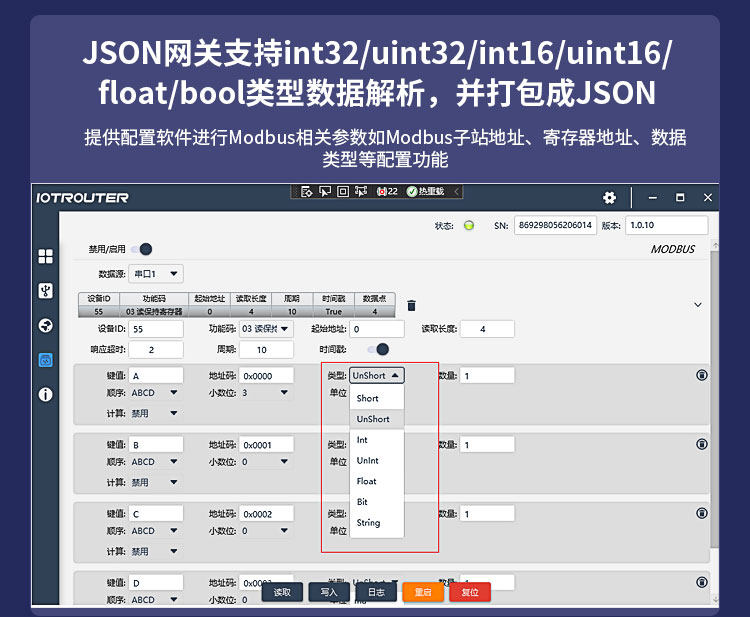Open the 顺序 ABCD dropdown for key B

[155, 462]
